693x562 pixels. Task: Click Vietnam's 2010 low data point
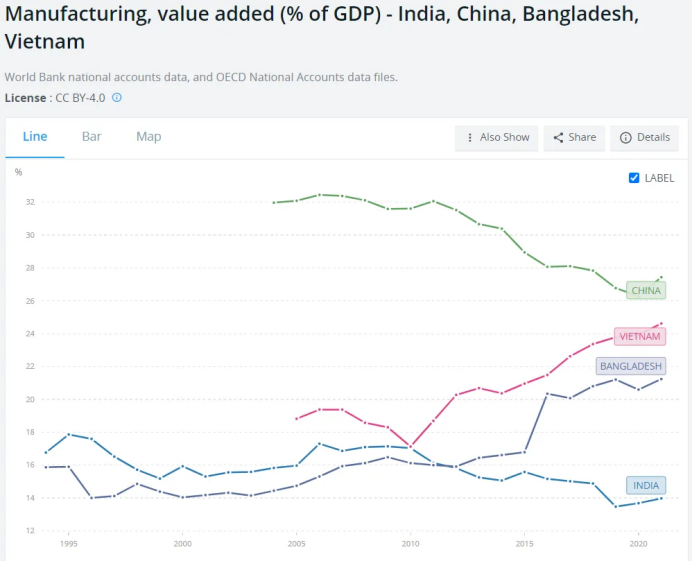tap(410, 446)
